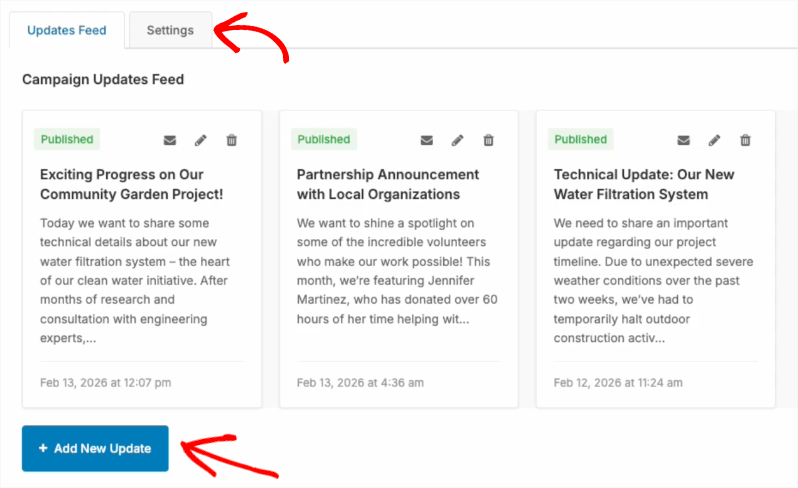Open the Updates Feed tab
Image resolution: width=798 pixels, height=488 pixels.
point(67,30)
